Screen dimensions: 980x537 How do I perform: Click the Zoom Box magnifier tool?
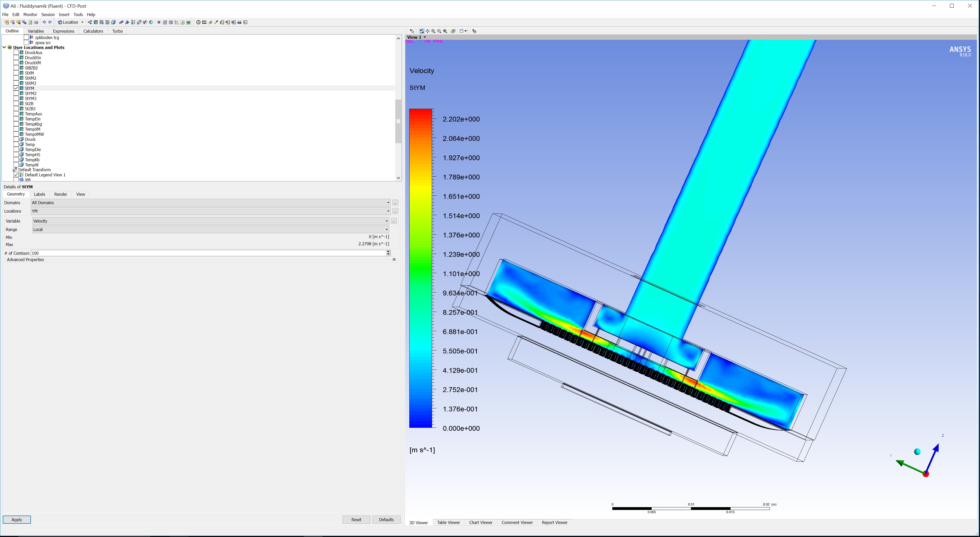point(439,31)
